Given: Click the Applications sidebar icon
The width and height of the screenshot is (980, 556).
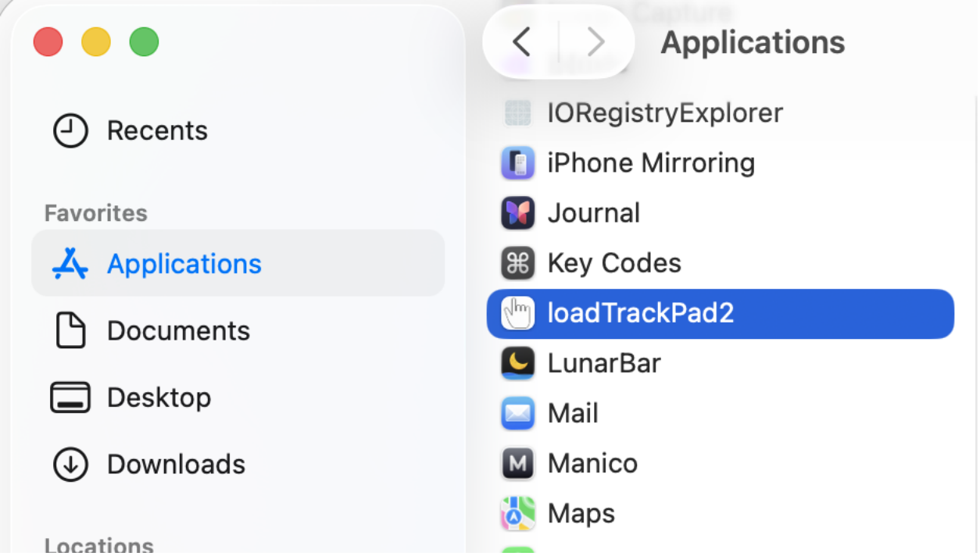Looking at the screenshot, I should 70,264.
